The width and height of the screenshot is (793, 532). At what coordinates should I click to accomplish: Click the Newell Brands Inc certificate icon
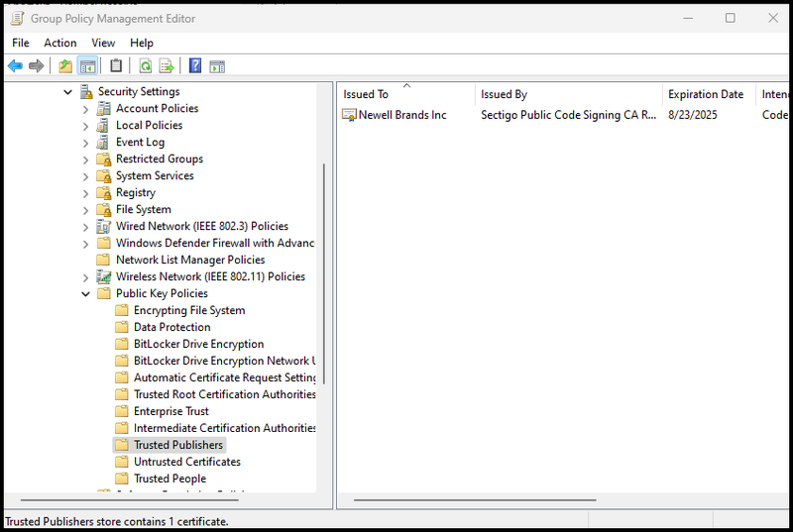click(x=349, y=115)
